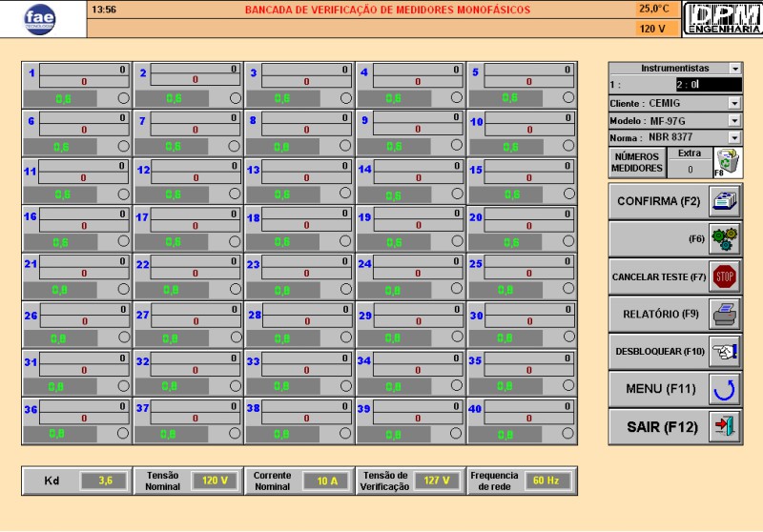Click the Números Medidores button
763x532 pixels.
[636, 162]
